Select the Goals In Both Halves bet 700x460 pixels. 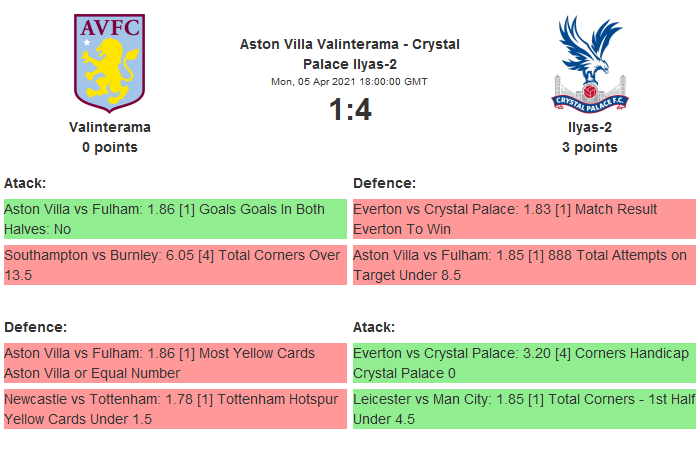pyautogui.click(x=175, y=219)
